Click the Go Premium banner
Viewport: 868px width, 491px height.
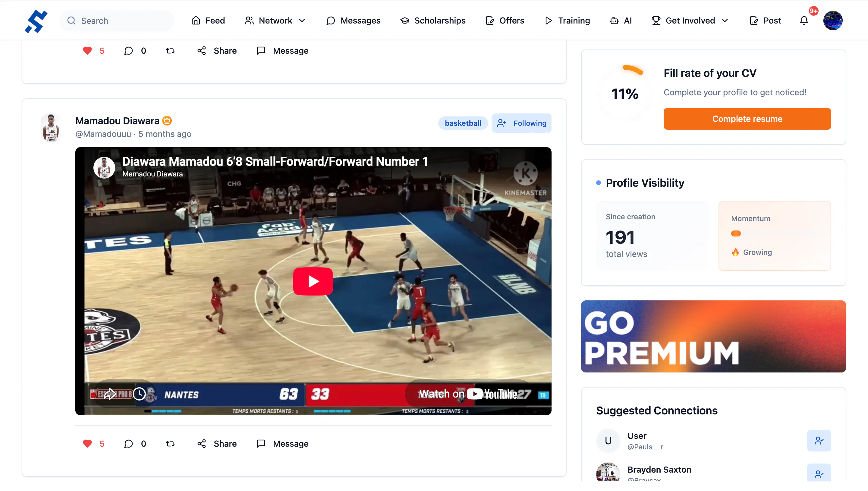[713, 336]
